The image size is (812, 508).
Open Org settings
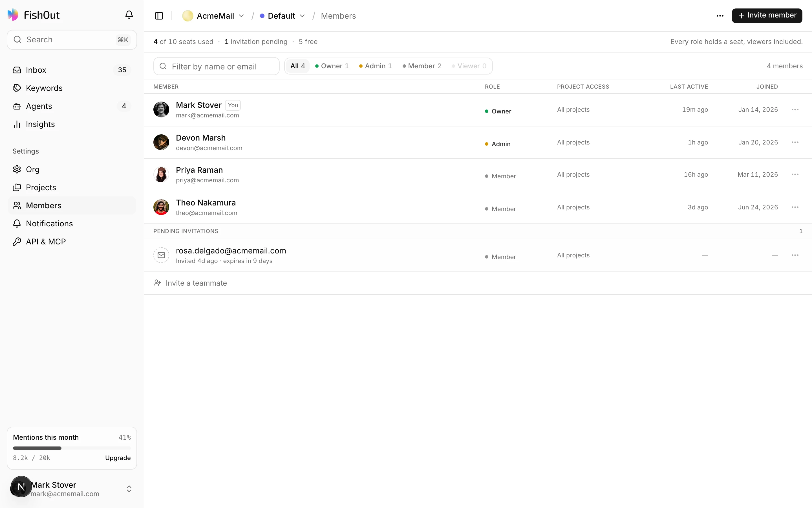pyautogui.click(x=72, y=169)
